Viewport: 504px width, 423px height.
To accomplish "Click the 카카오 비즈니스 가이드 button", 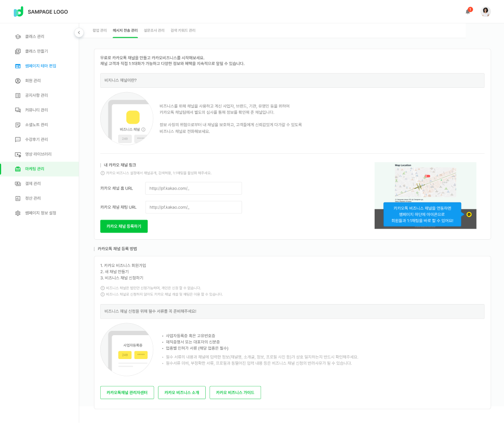I will tap(235, 392).
